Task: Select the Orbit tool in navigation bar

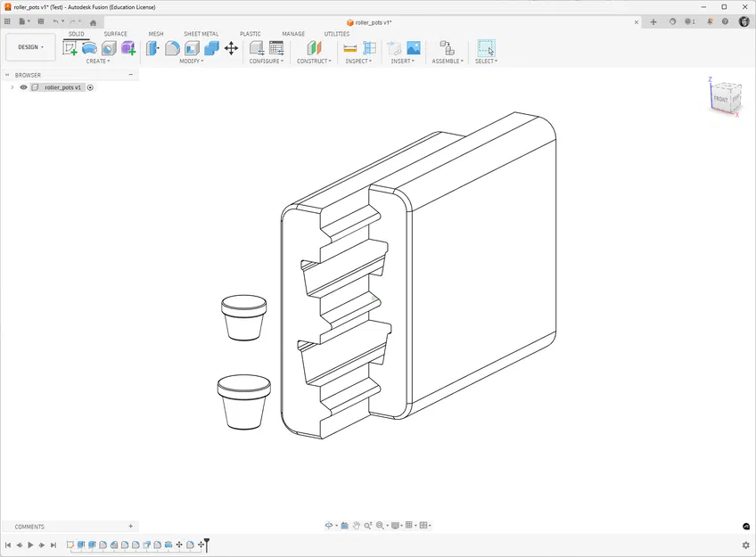Action: pyautogui.click(x=329, y=526)
